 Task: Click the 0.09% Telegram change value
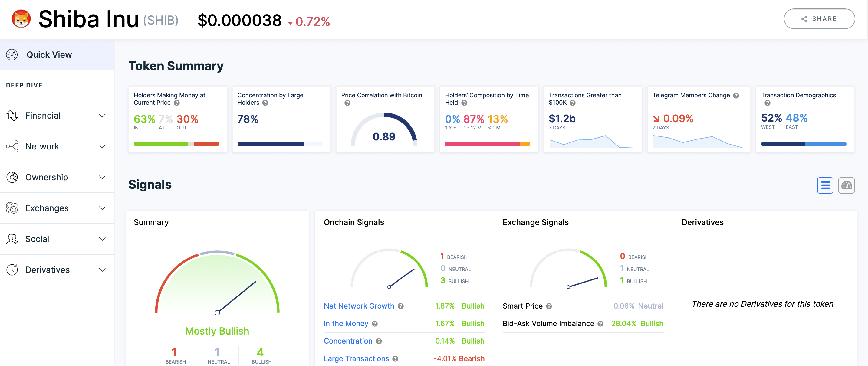[x=678, y=119]
